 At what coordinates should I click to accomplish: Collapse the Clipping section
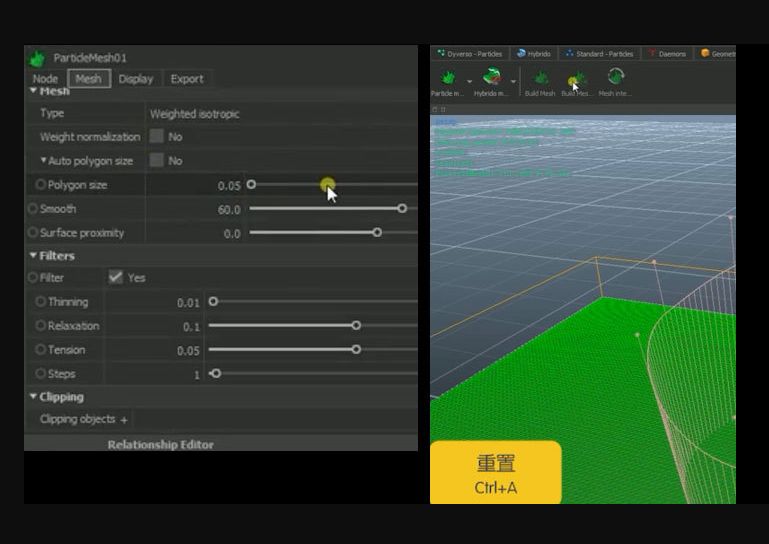(33, 396)
